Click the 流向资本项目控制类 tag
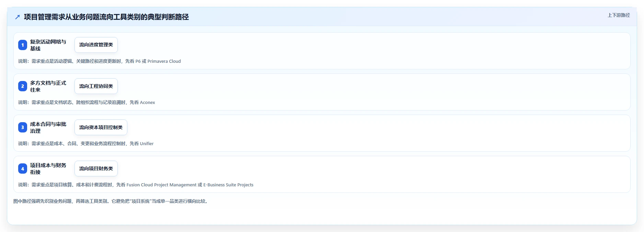The image size is (644, 232). tap(101, 127)
